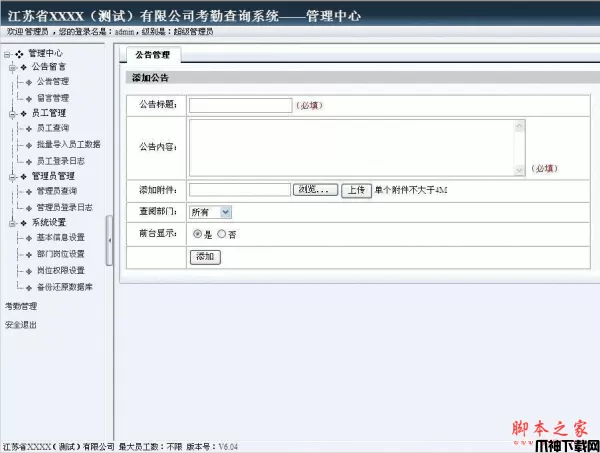The image size is (600, 453).
Task: Click the icon beside 基本信息设置
Action: pyautogui.click(x=29, y=238)
